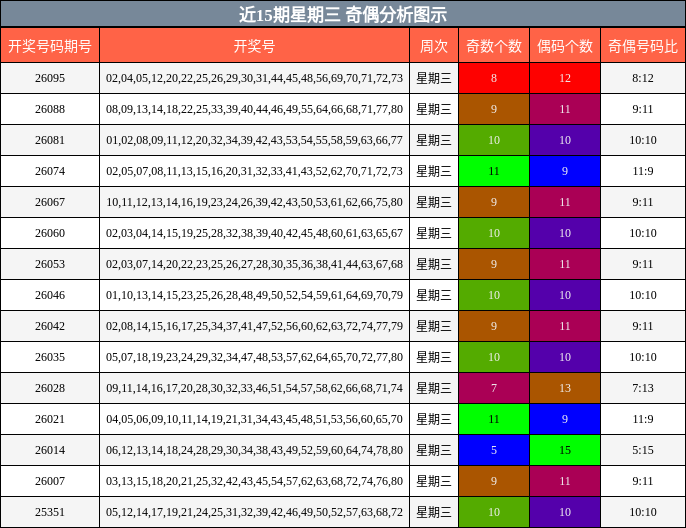Click draw numbers of issue 26007
The height and width of the screenshot is (528, 686).
254,481
